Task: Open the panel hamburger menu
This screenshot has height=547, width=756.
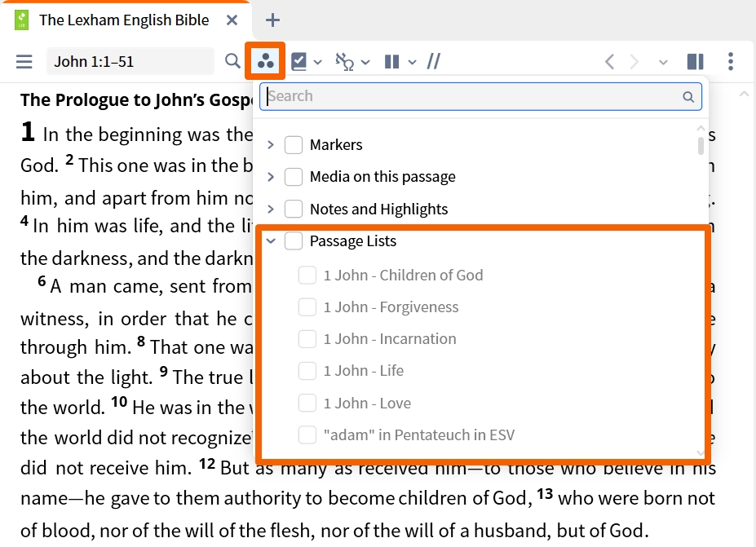Action: pyautogui.click(x=24, y=62)
